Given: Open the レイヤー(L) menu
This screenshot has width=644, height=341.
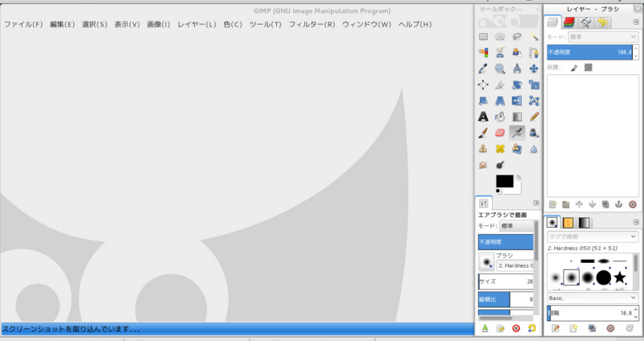Looking at the screenshot, I should pos(196,24).
